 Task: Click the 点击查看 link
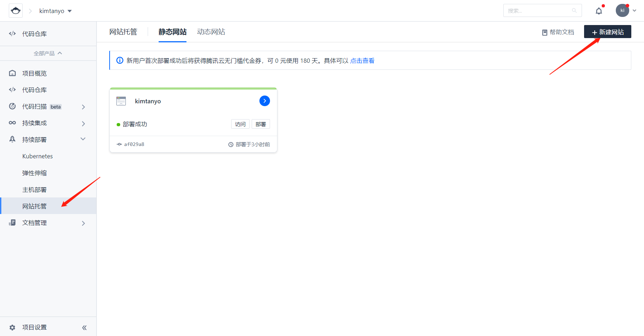(362, 61)
